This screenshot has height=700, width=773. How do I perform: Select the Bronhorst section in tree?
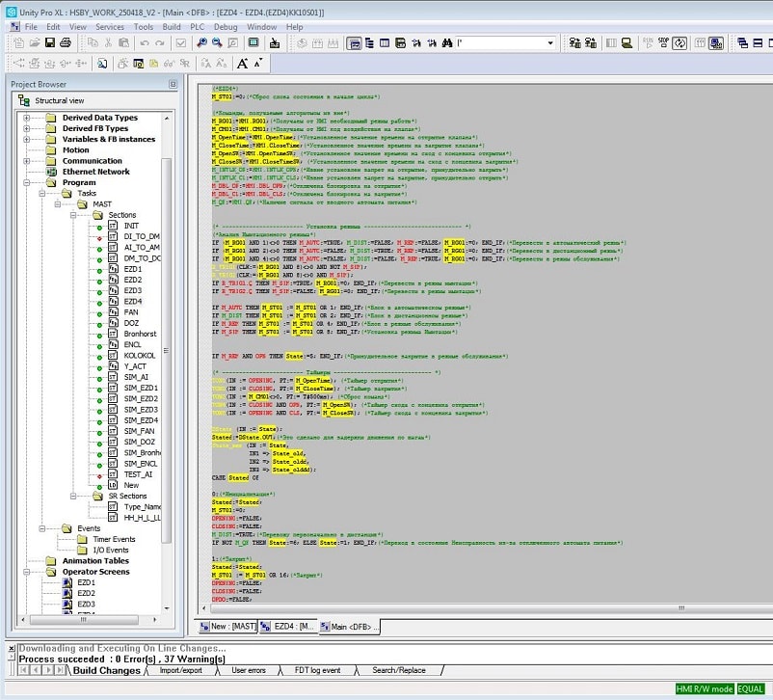click(x=140, y=334)
